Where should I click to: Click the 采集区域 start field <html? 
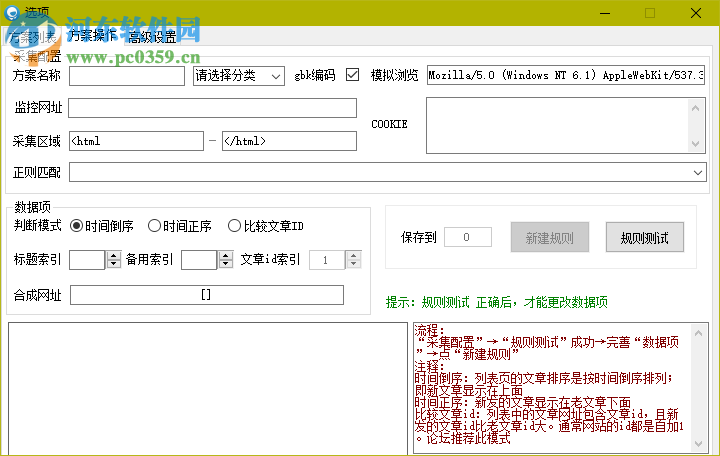tap(136, 141)
